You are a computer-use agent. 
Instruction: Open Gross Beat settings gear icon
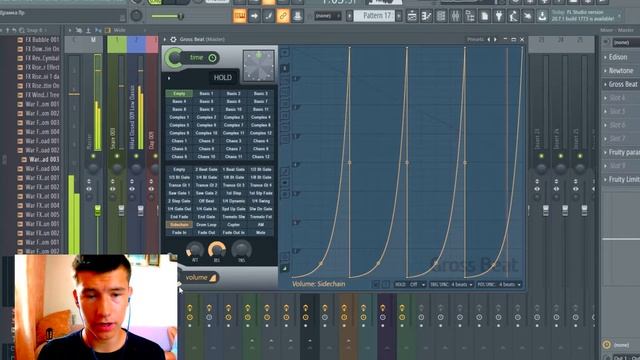pos(173,39)
